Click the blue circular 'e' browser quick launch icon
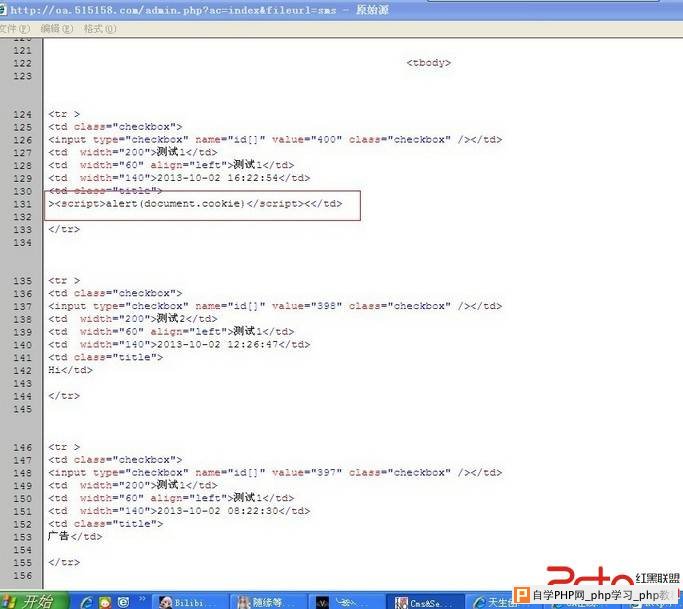 pyautogui.click(x=123, y=602)
